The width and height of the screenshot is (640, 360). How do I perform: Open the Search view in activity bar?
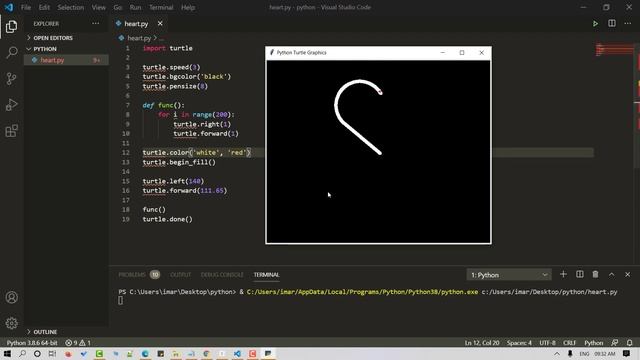(11, 52)
